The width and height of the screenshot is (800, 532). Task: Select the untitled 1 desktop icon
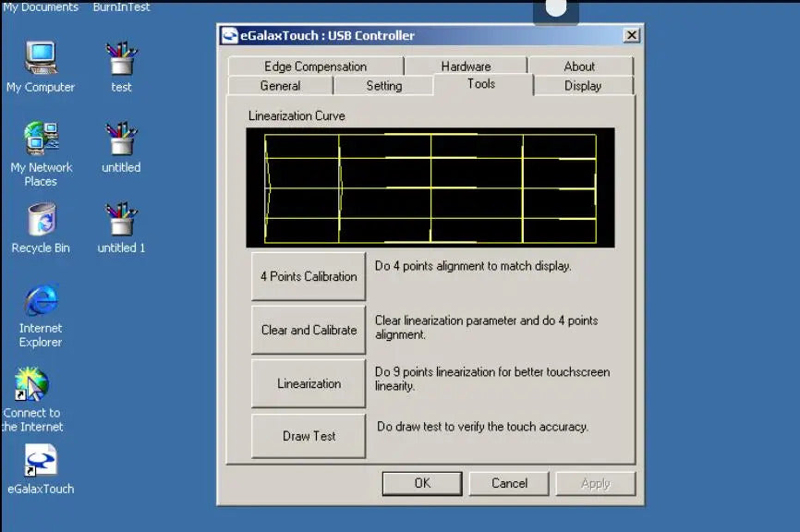tap(121, 221)
